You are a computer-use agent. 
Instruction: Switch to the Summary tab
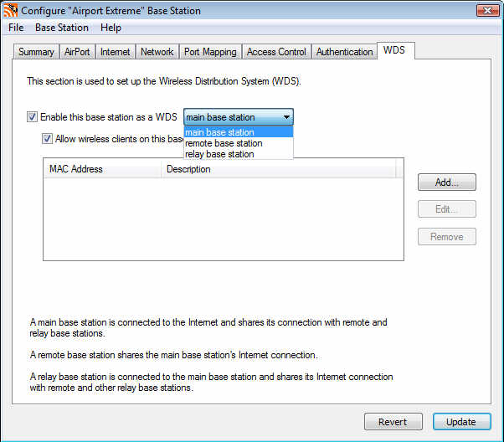coord(36,52)
